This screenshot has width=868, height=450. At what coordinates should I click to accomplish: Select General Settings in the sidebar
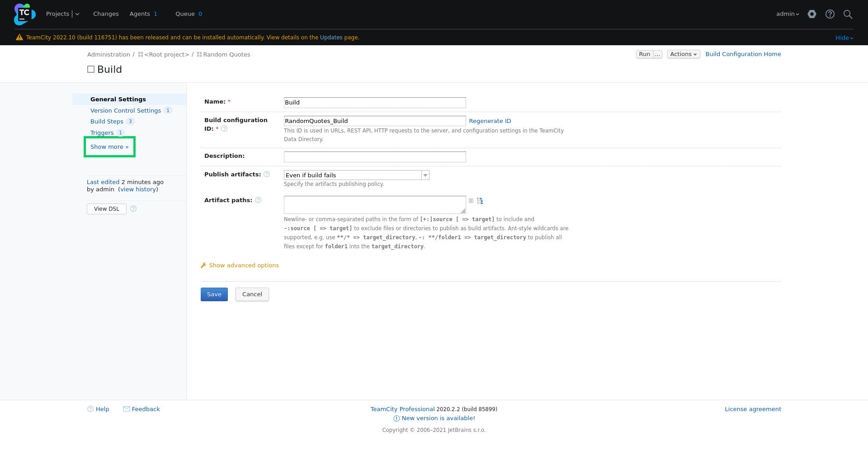point(118,99)
